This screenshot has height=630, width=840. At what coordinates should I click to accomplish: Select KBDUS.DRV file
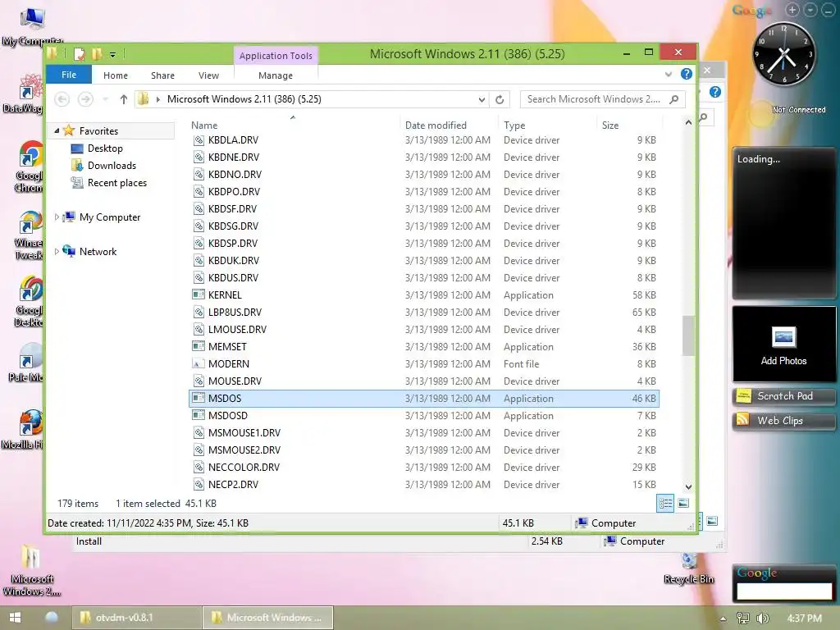click(x=424, y=277)
